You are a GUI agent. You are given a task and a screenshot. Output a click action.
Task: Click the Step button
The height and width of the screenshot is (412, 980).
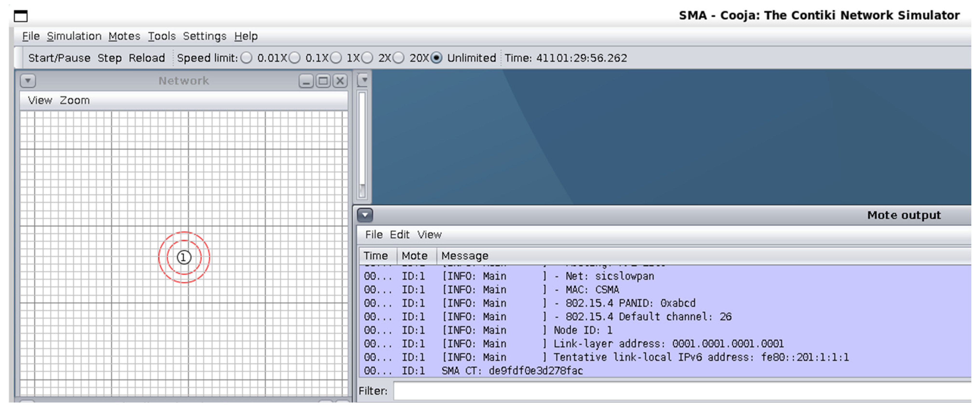coord(109,58)
